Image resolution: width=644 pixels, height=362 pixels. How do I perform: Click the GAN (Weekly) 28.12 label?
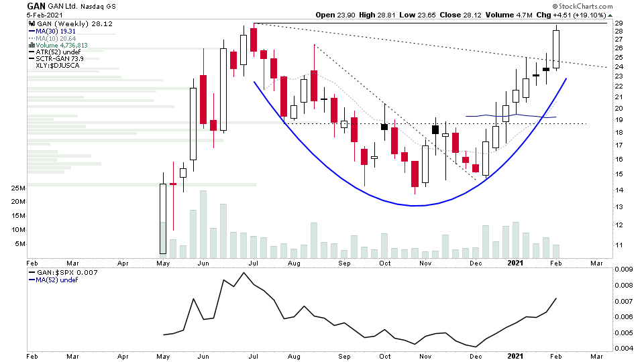pos(74,24)
